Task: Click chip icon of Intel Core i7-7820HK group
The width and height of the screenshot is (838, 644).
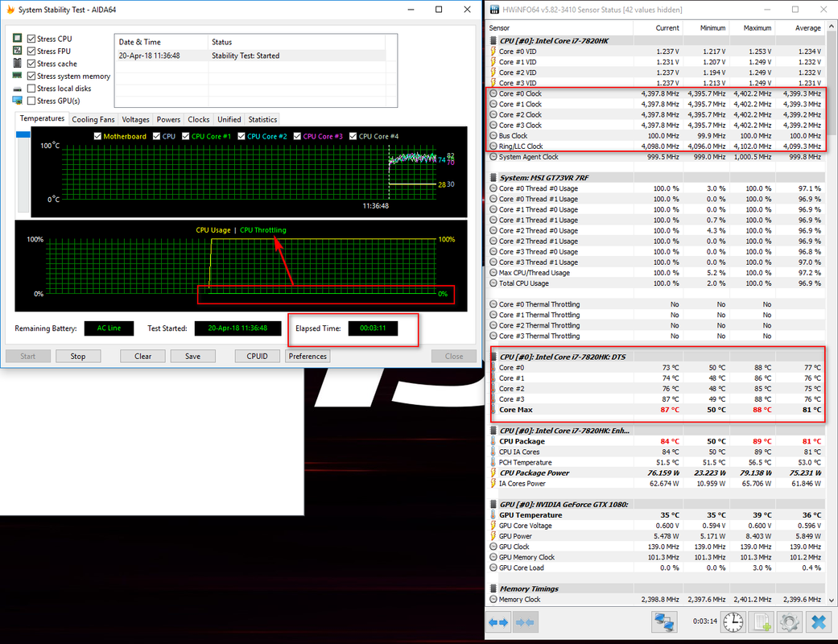Action: 493,40
